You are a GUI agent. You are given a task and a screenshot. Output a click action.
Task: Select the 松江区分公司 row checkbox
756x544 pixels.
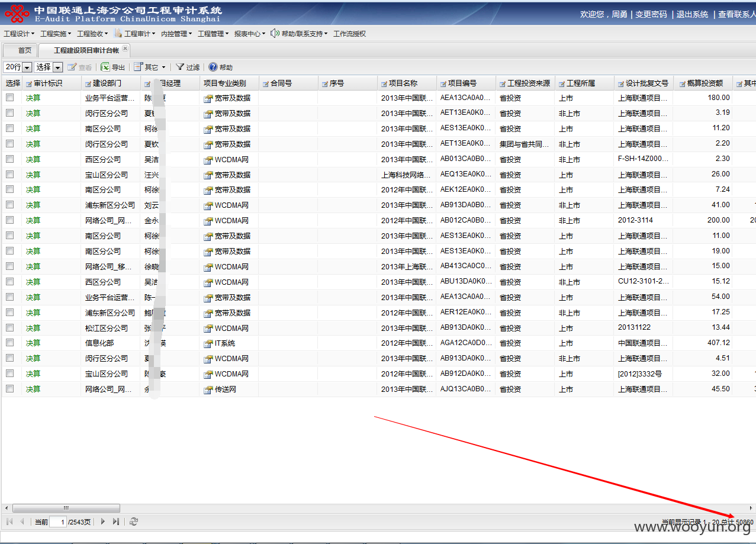pos(10,327)
